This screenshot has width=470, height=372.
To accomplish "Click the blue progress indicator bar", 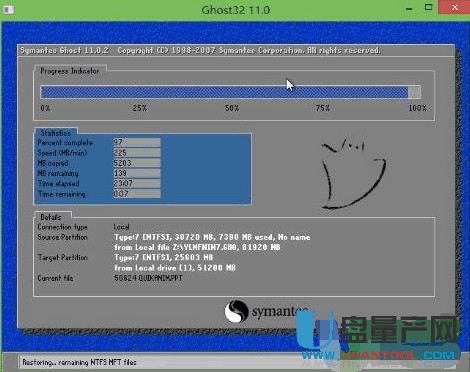I will point(230,92).
